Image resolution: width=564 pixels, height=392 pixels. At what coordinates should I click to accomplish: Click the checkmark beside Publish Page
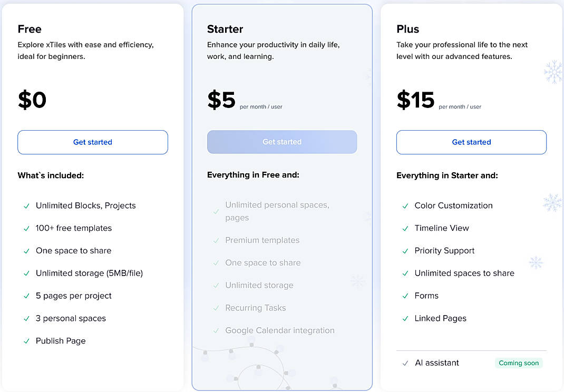coord(26,341)
